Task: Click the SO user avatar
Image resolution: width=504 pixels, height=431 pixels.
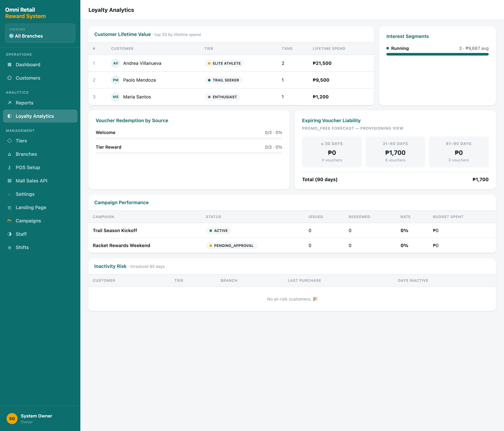Action: (x=12, y=419)
